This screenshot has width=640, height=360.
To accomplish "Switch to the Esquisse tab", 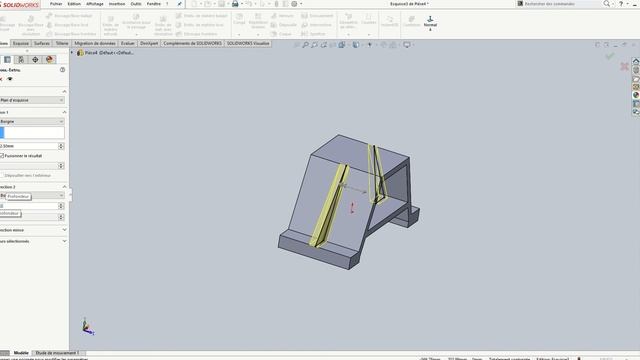I will point(21,43).
